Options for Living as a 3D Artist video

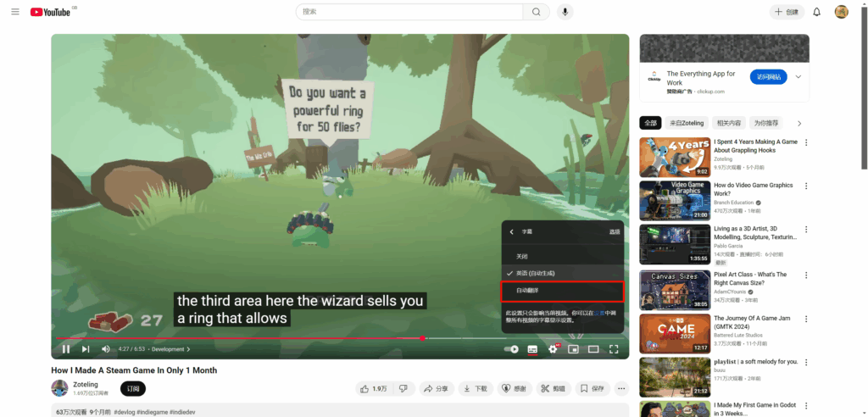806,229
